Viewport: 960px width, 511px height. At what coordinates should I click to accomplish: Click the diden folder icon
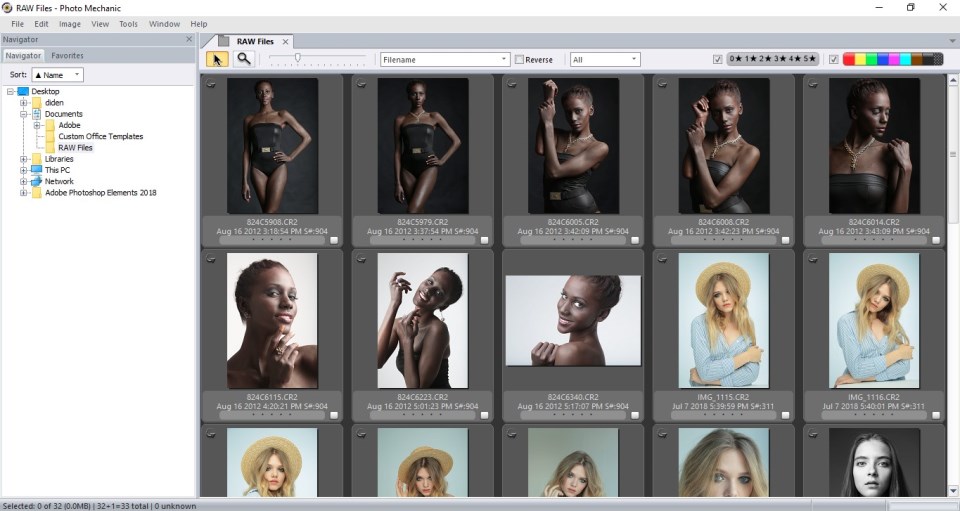tap(37, 102)
